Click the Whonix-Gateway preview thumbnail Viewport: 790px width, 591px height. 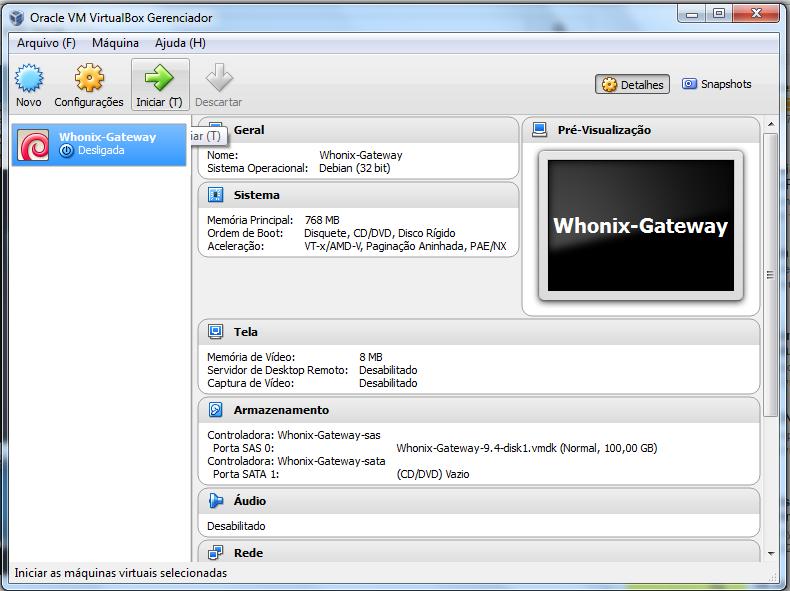click(640, 226)
